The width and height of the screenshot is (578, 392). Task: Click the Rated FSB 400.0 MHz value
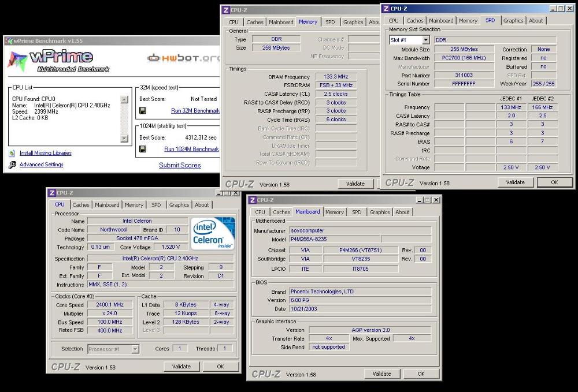(110, 331)
